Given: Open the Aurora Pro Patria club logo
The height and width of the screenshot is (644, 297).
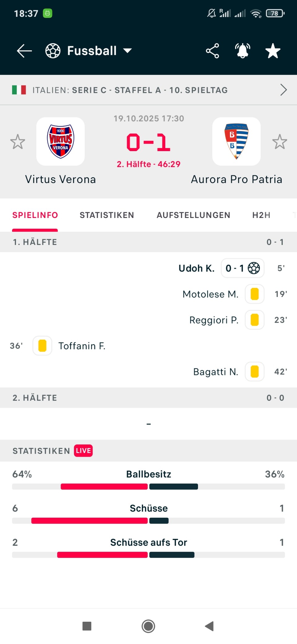Looking at the screenshot, I should coord(236,141).
